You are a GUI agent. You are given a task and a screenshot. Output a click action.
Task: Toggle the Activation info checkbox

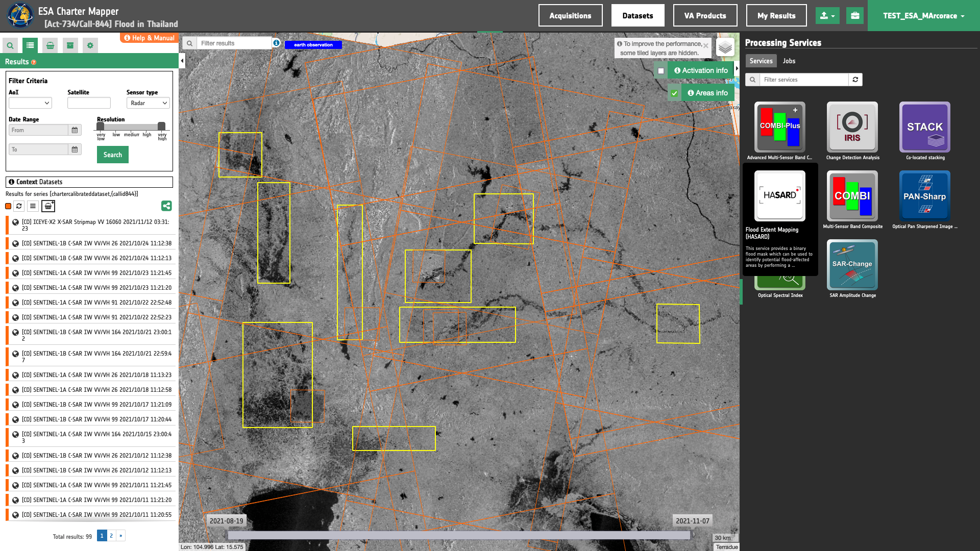pos(661,71)
